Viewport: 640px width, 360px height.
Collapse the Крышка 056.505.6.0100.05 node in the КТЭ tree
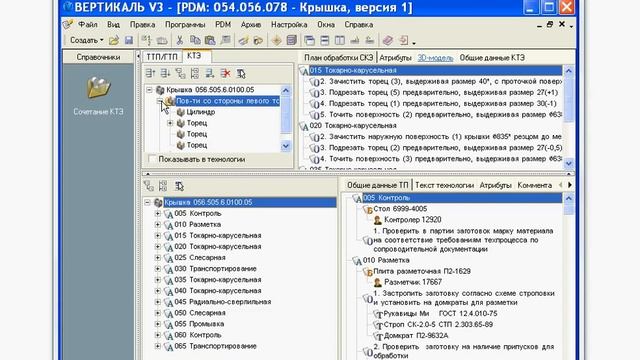(x=149, y=90)
